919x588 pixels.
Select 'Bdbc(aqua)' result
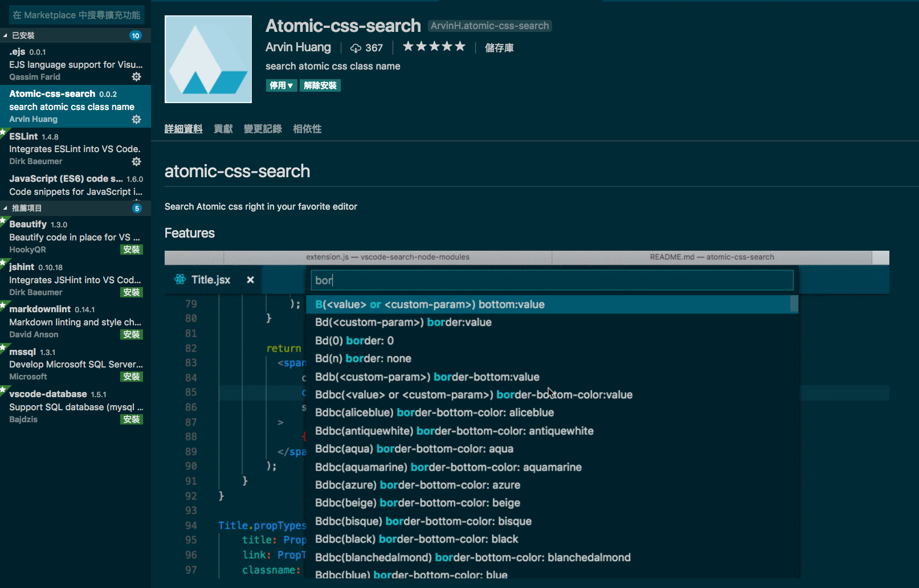(x=552, y=449)
